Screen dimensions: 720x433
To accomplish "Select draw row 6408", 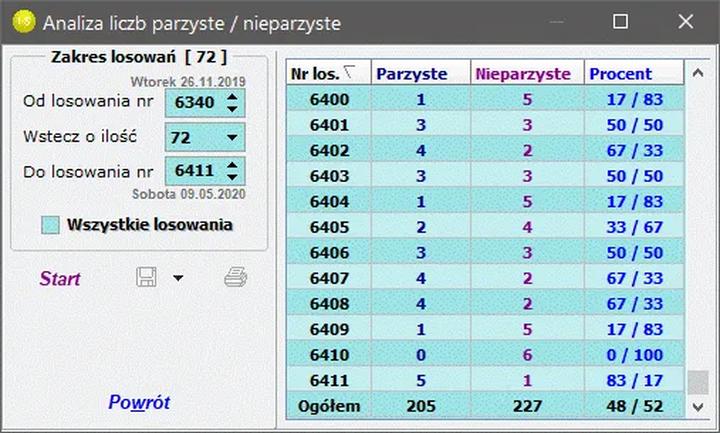I will [485, 304].
